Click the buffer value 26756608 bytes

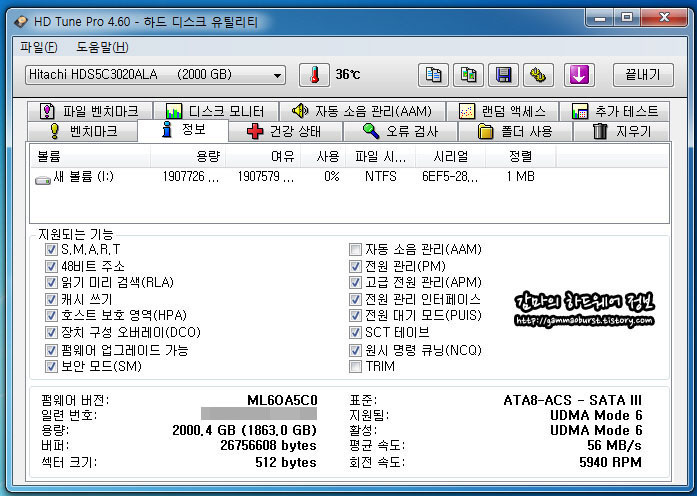click(268, 445)
